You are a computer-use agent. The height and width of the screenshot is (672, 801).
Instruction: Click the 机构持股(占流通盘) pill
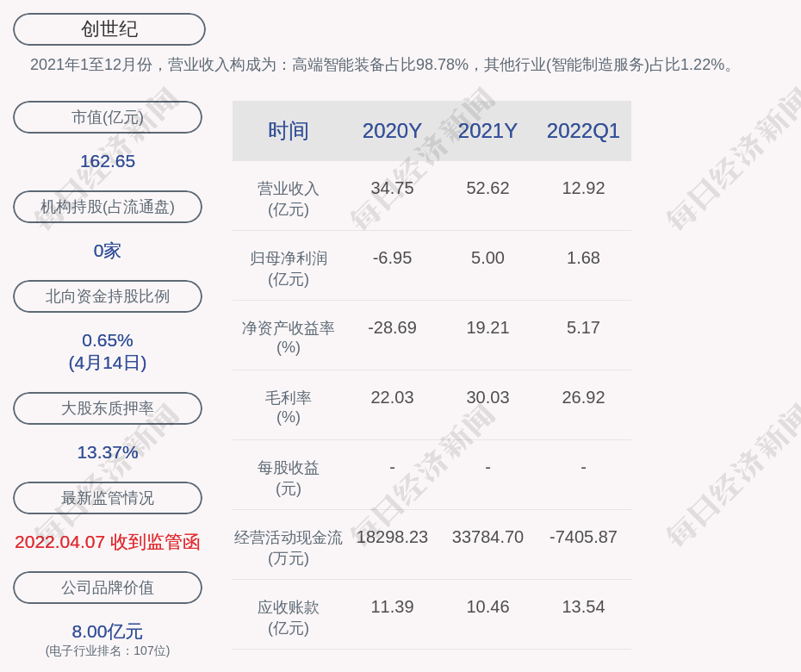coord(108,207)
